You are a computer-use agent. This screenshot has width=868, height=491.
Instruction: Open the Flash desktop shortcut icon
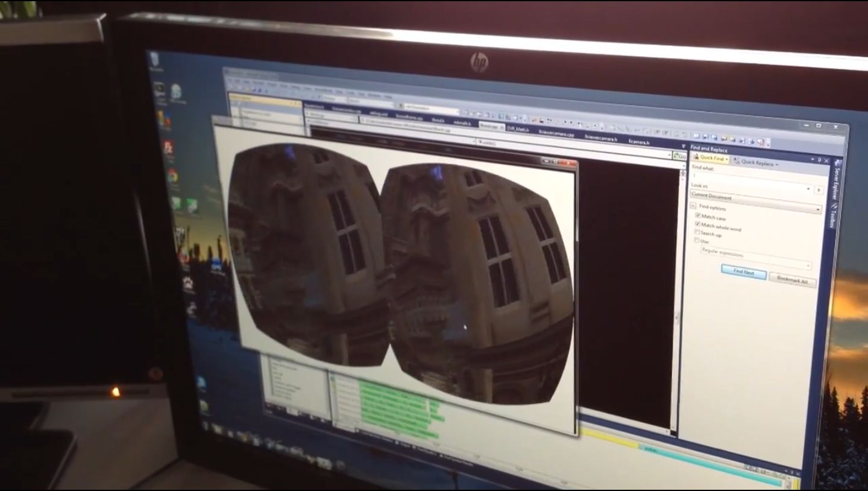pyautogui.click(x=168, y=147)
